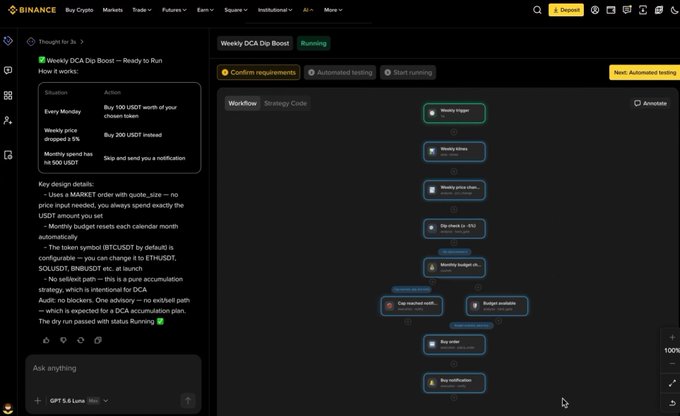
Task: Click the top sidebar tag icon
Action: 8,41
